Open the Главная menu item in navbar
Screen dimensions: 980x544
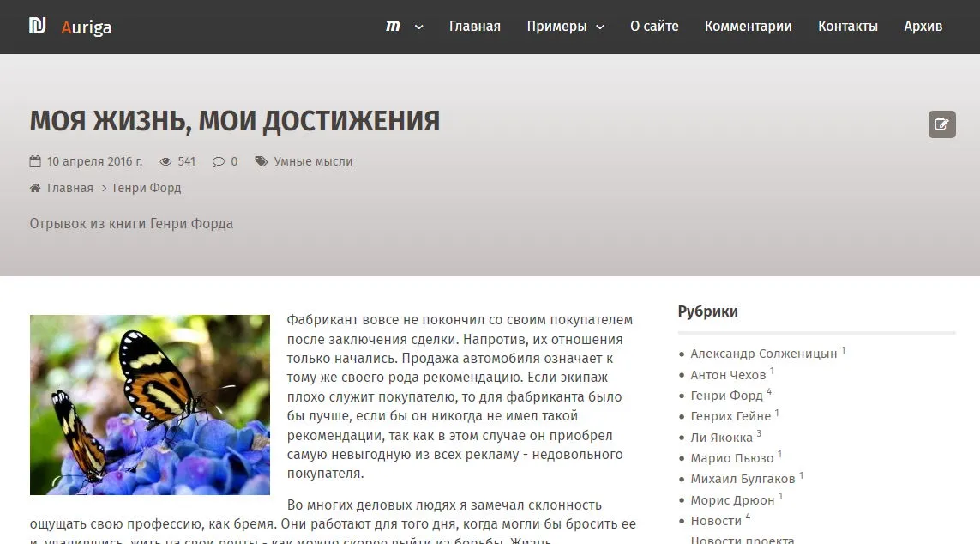(x=474, y=27)
